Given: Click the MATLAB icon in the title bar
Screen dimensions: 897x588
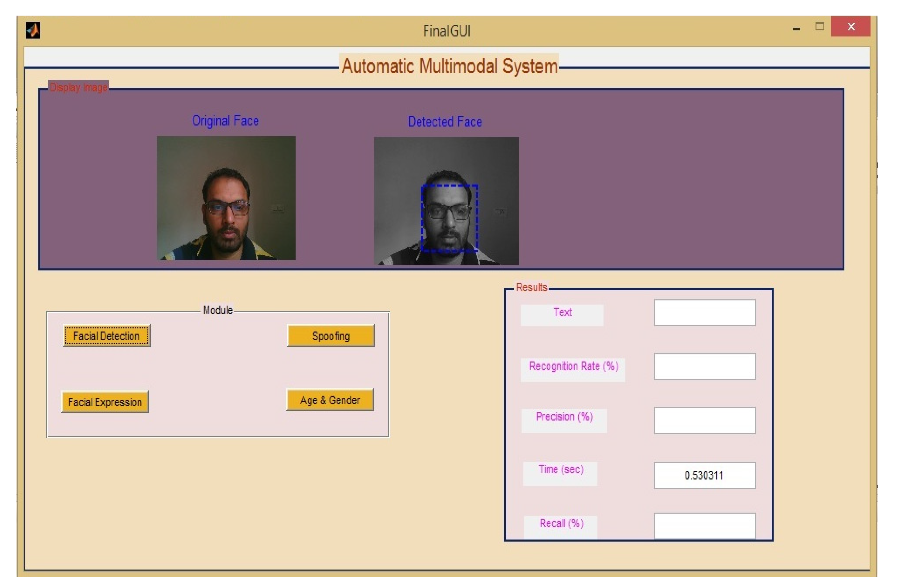Looking at the screenshot, I should [x=33, y=30].
